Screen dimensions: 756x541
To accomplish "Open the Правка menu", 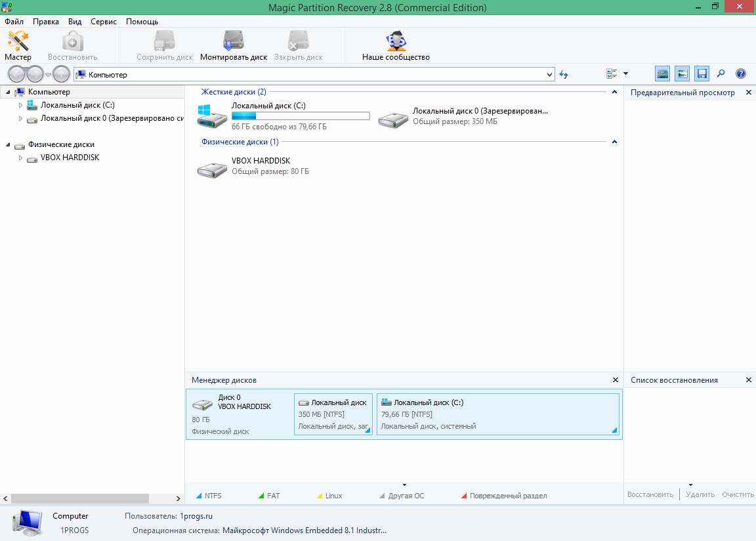I will pos(46,22).
